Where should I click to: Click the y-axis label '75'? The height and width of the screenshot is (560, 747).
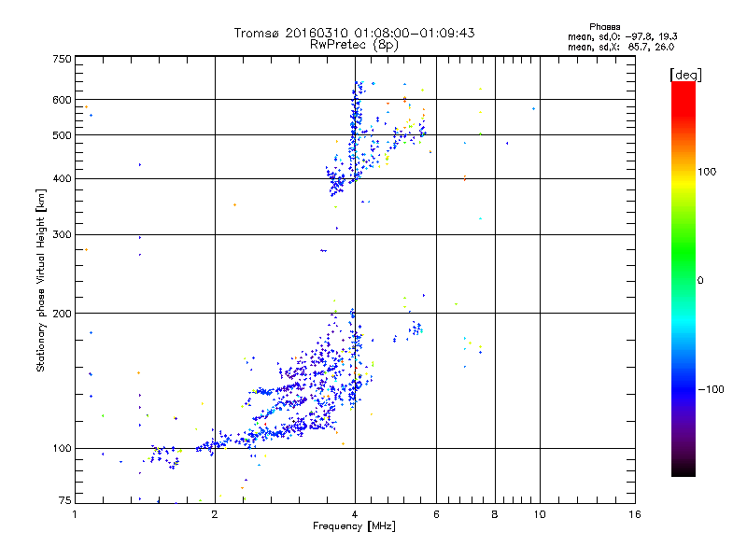(65, 500)
